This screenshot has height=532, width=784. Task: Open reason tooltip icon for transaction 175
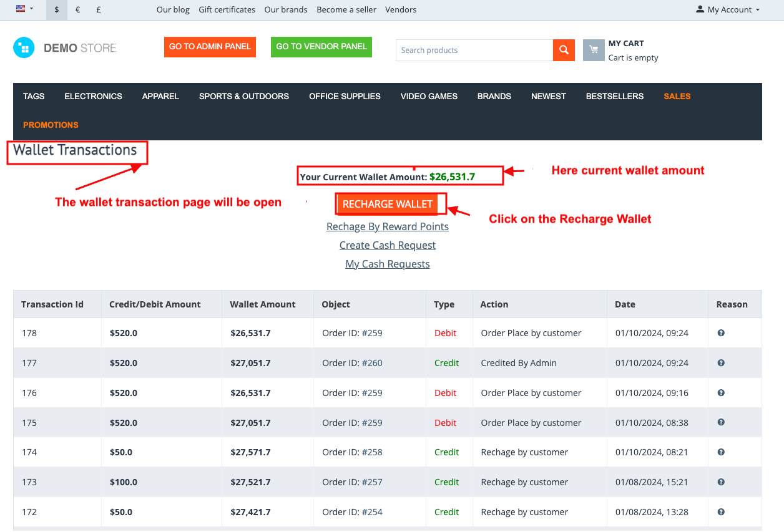721,422
